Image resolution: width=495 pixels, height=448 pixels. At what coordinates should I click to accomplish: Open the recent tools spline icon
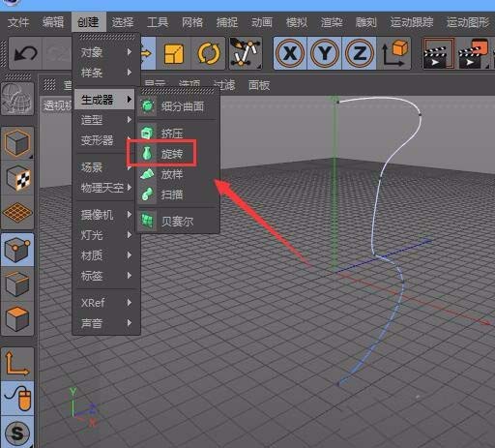(x=246, y=53)
